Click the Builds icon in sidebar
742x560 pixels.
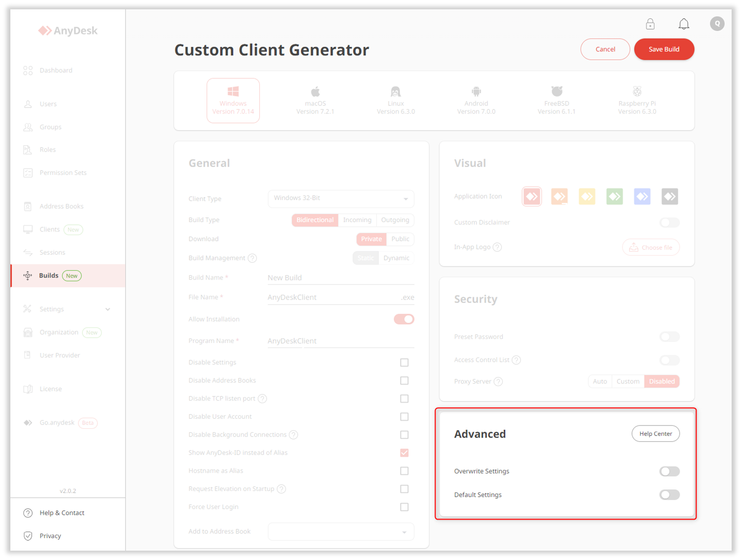pyautogui.click(x=28, y=276)
